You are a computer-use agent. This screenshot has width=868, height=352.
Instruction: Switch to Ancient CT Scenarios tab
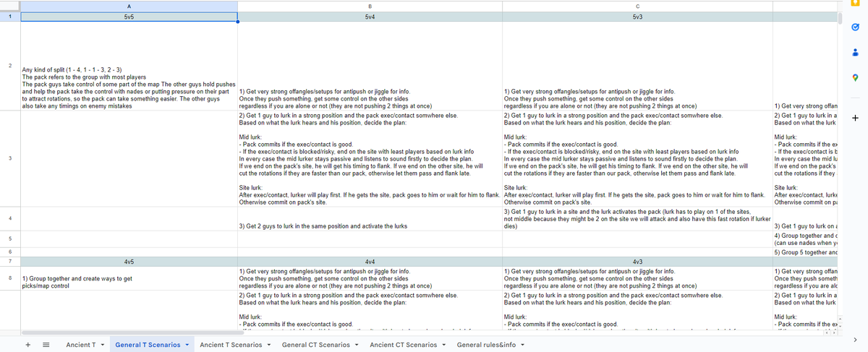404,345
